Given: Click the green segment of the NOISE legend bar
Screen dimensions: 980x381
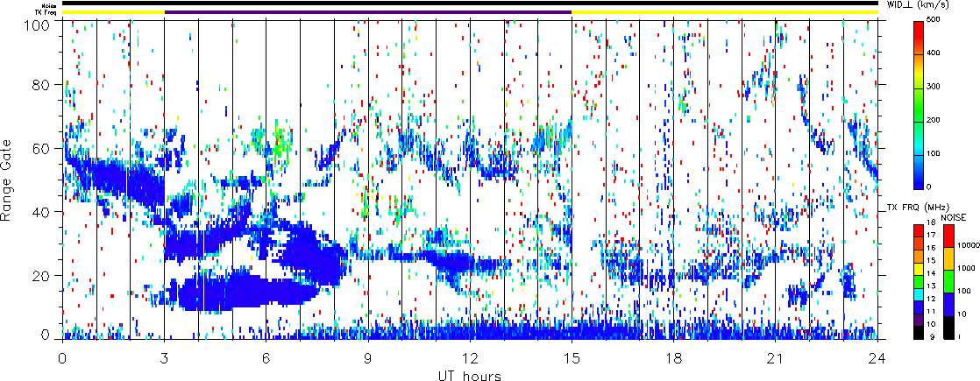Looking at the screenshot, I should click(948, 281).
